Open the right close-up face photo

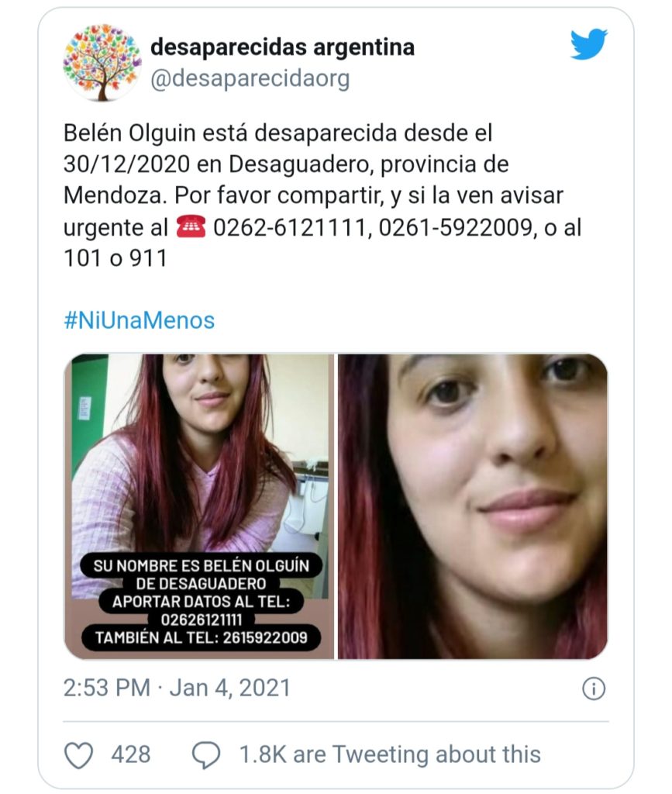[x=473, y=506]
